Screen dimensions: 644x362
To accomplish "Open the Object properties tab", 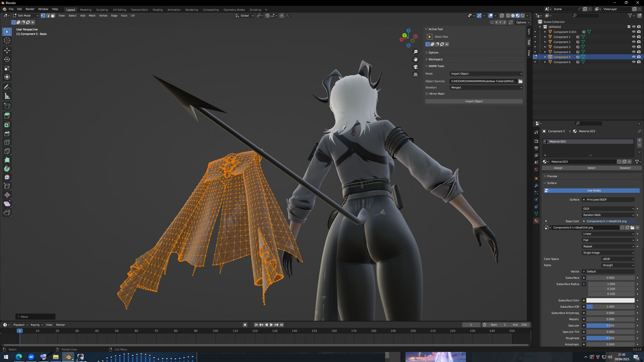I will (x=536, y=178).
